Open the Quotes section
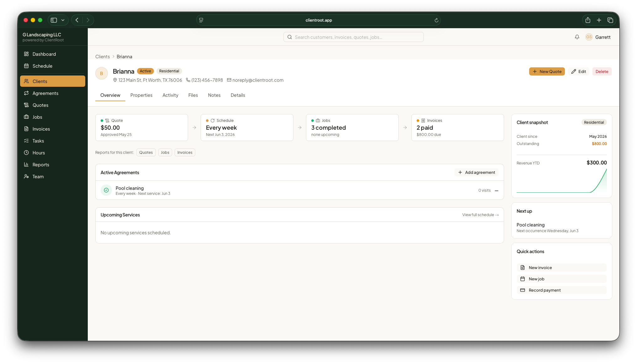Image resolution: width=637 pixels, height=364 pixels. point(52,105)
